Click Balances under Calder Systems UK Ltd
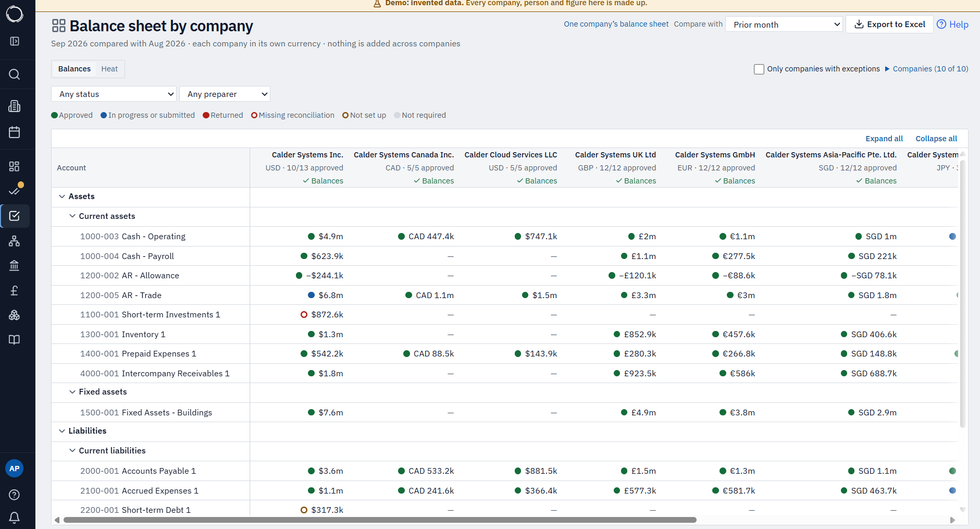This screenshot has height=529, width=980. click(x=636, y=181)
